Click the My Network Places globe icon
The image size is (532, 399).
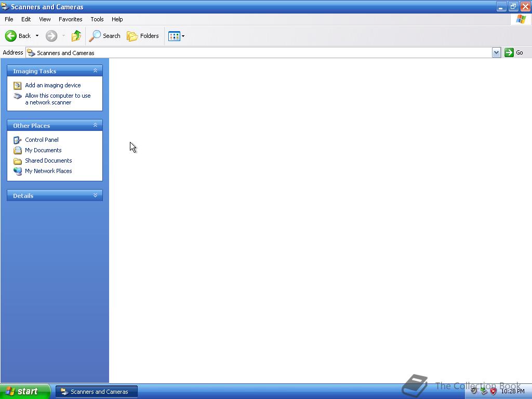point(17,171)
